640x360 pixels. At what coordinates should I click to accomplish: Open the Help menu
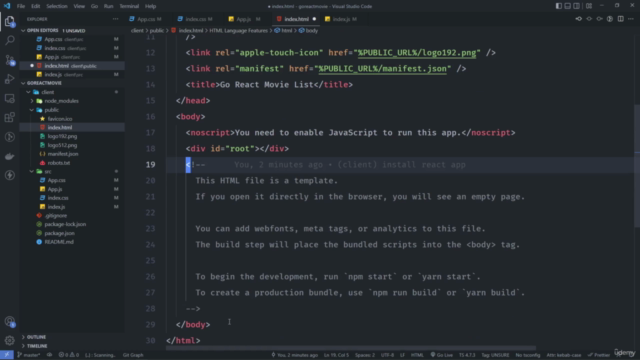[x=151, y=6]
